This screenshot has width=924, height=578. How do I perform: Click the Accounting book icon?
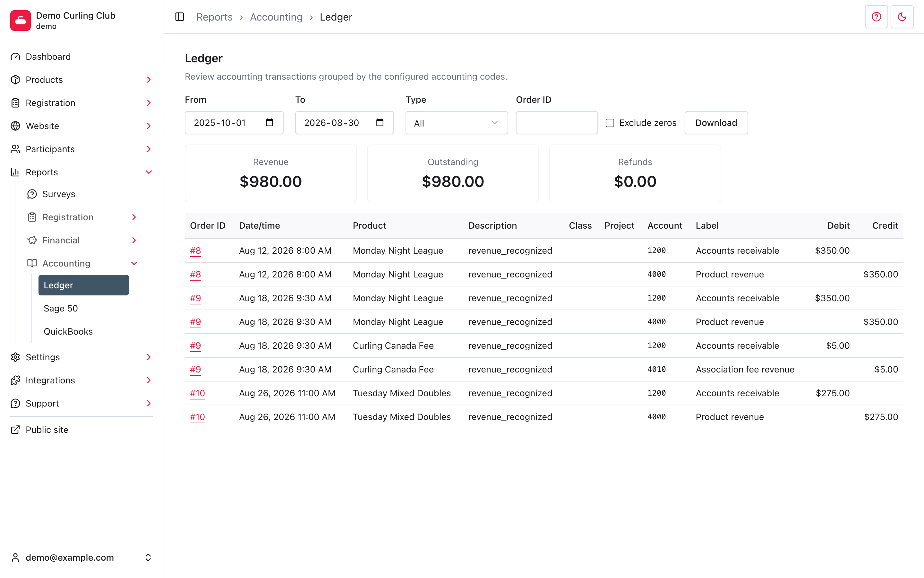click(32, 263)
